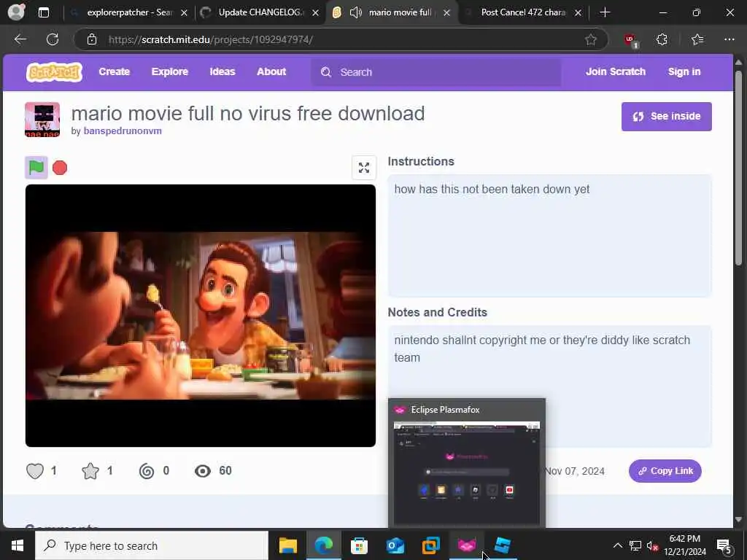Open the VirtualBox taskbar icon

click(430, 545)
